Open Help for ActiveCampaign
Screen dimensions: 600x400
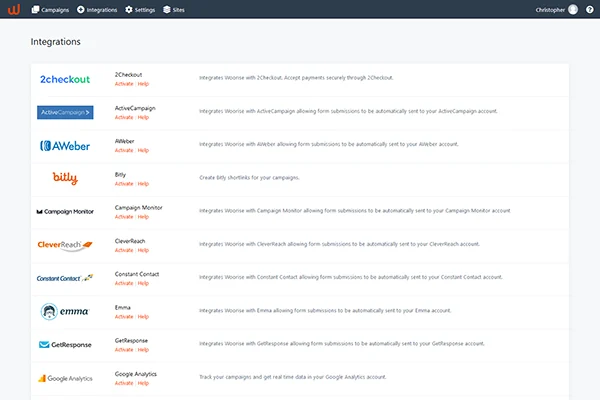point(143,117)
